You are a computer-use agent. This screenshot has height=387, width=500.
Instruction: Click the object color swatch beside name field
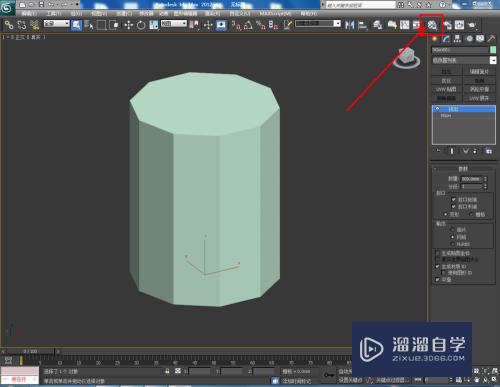pyautogui.click(x=493, y=50)
